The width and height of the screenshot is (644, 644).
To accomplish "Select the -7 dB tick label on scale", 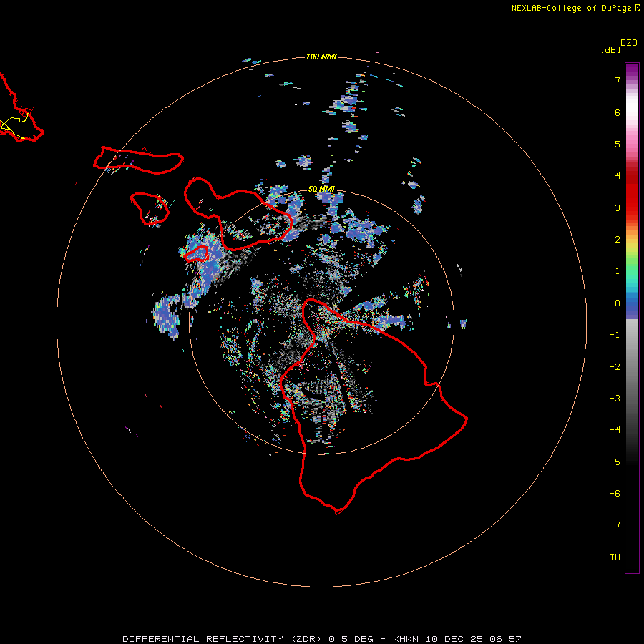I will click(x=615, y=525).
